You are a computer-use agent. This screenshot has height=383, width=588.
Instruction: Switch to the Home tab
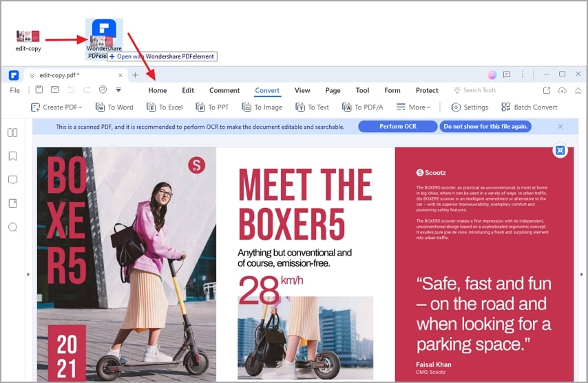[158, 90]
